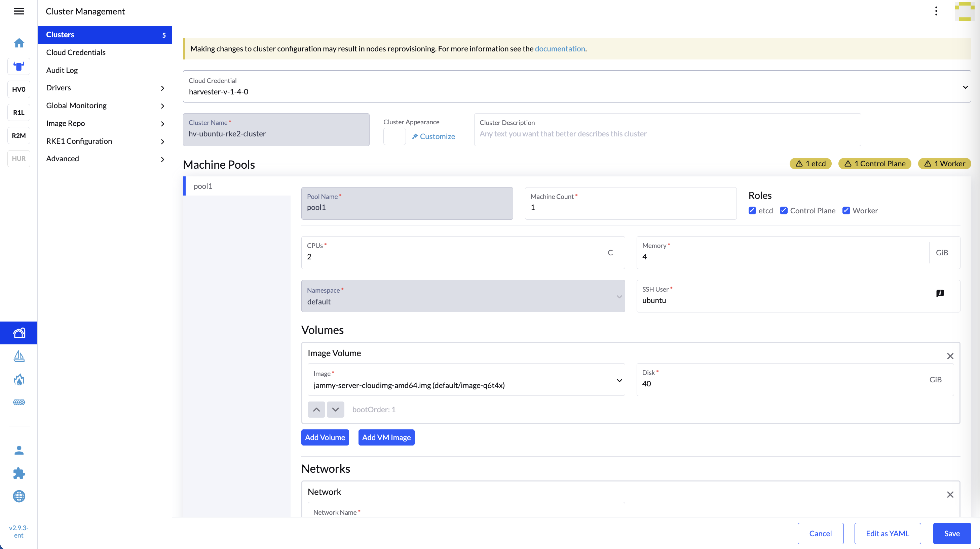
Task: Uncheck the etcd role checkbox
Action: pyautogui.click(x=752, y=211)
